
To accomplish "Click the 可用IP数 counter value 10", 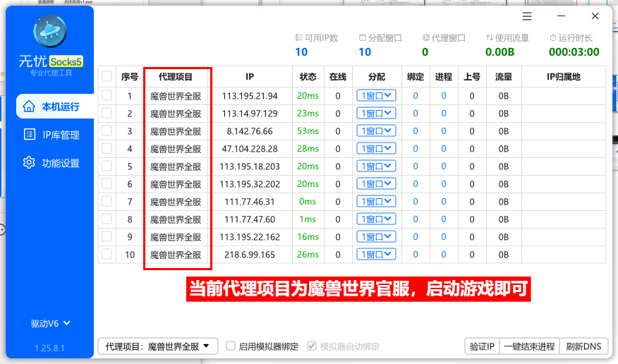I will pyautogui.click(x=301, y=52).
